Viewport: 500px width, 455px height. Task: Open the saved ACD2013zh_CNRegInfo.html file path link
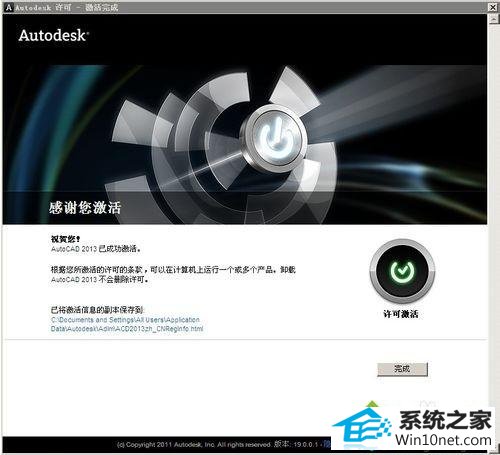pos(127,324)
